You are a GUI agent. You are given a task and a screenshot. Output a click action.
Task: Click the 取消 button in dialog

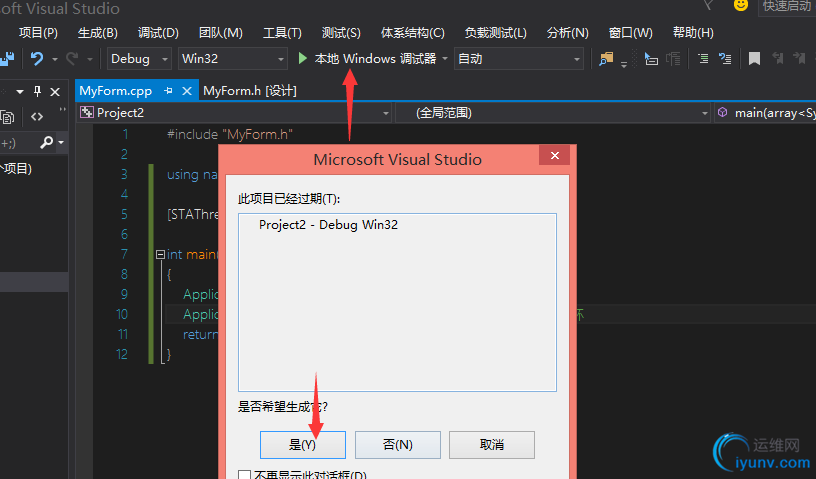coord(492,445)
